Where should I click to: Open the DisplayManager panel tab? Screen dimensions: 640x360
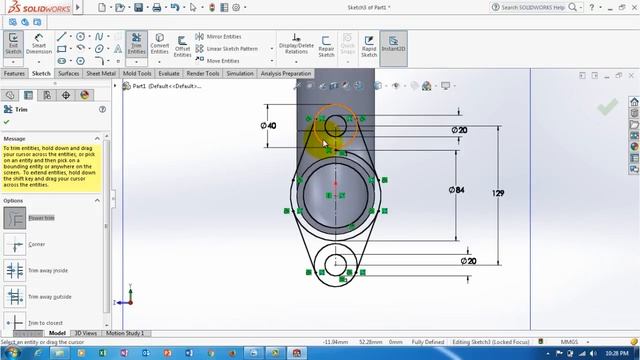point(84,95)
